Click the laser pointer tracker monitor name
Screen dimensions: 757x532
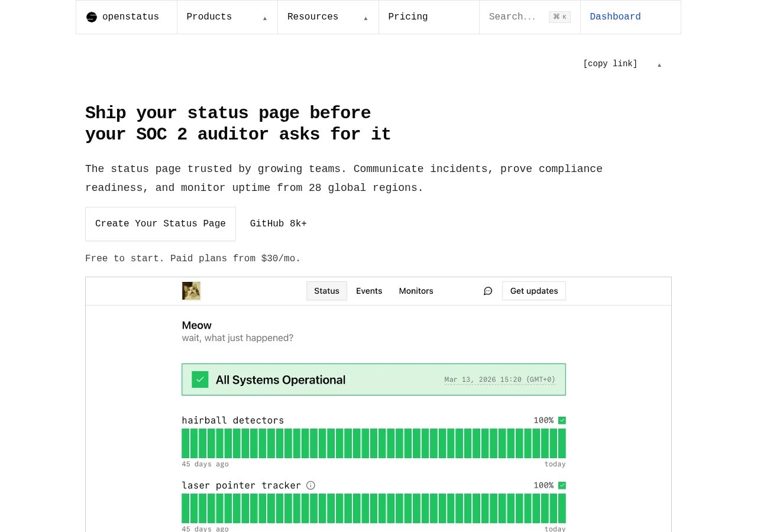tap(241, 485)
